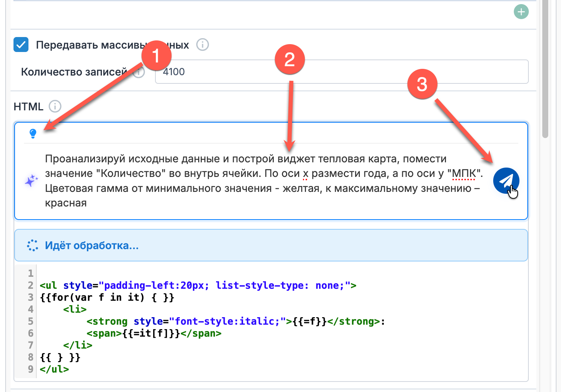The width and height of the screenshot is (561, 392).
Task: Place cursor on the opening ul style line
Action: 198,285
